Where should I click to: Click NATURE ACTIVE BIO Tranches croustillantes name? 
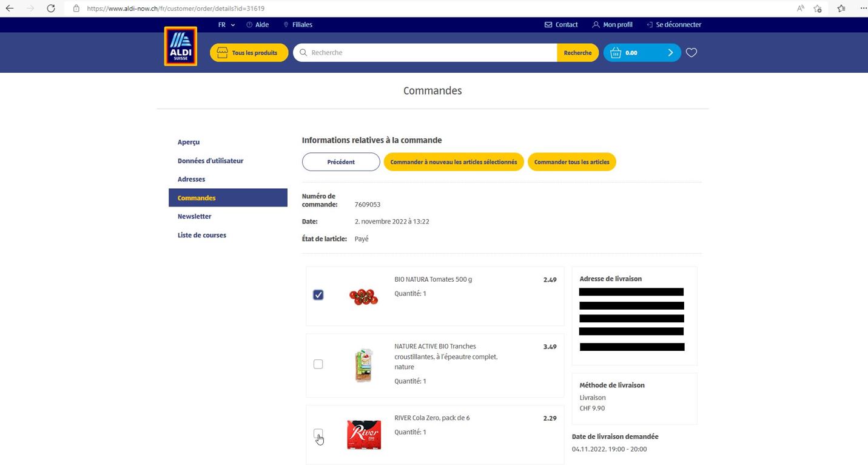point(446,356)
